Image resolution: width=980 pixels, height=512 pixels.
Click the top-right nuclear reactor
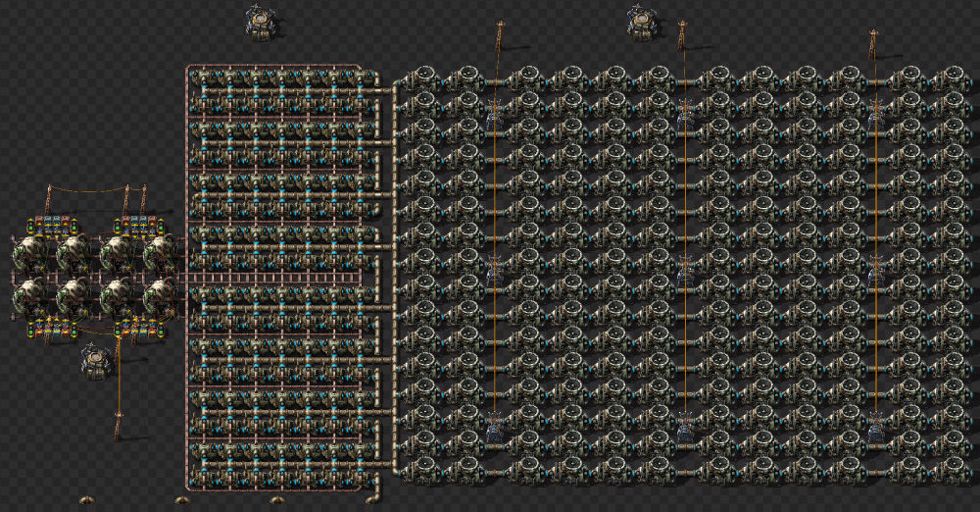[x=162, y=253]
